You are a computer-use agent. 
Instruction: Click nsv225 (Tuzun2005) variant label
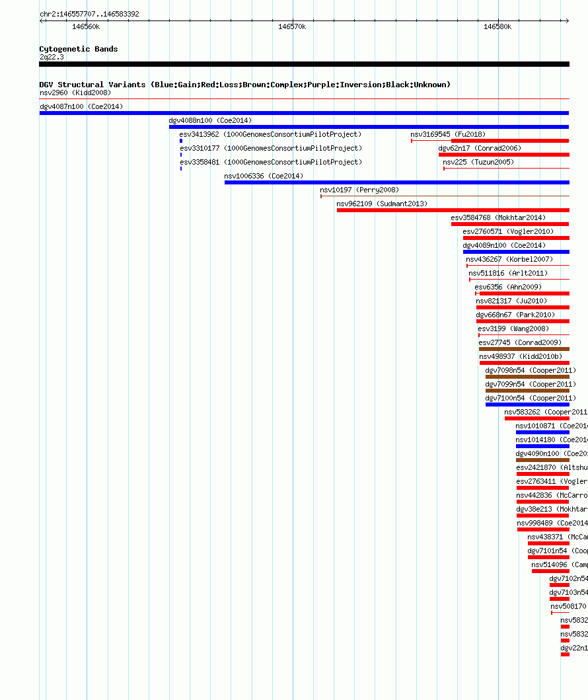pyautogui.click(x=478, y=162)
